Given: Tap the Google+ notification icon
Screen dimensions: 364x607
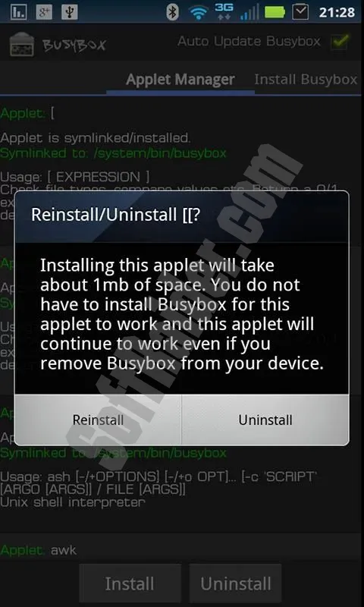Looking at the screenshot, I should pyautogui.click(x=44, y=12).
